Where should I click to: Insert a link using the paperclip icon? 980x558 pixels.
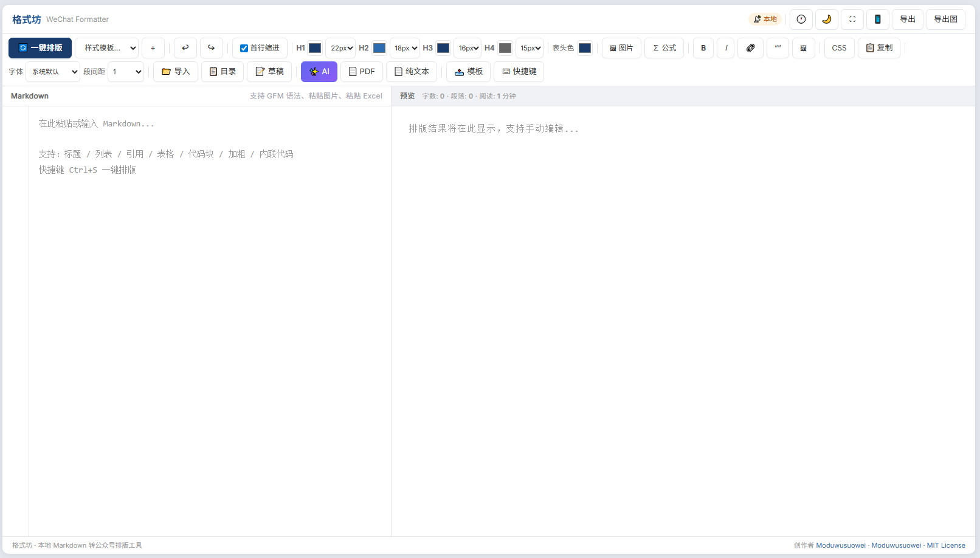[751, 48]
